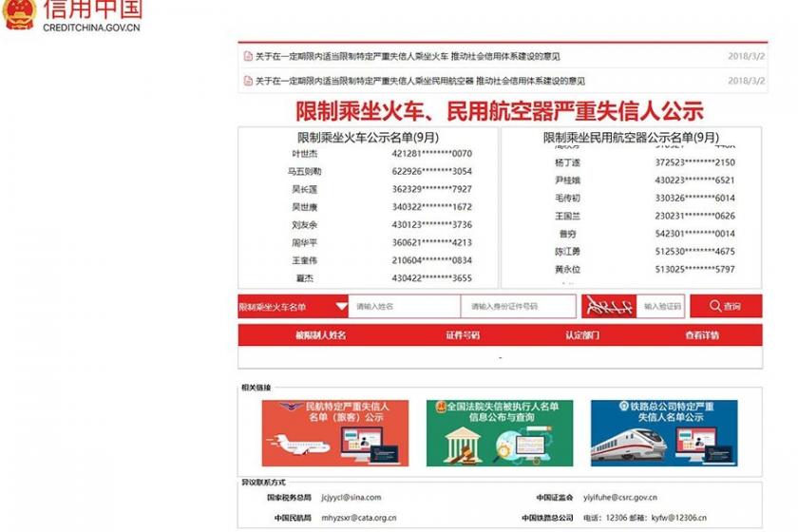Select the aircraft list entry 杨丁连

coord(567,162)
